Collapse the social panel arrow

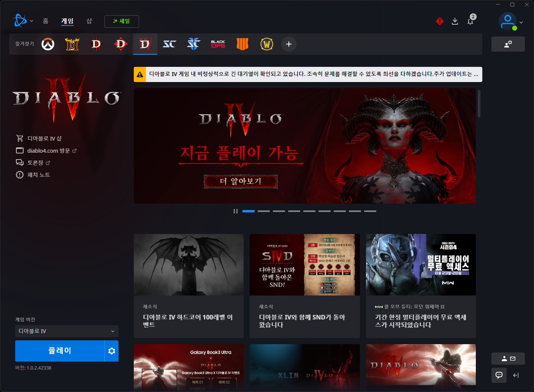pos(516,375)
